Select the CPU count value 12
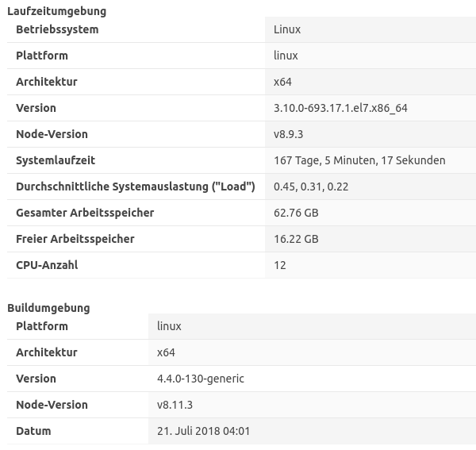Screen dimensions: 476x450 click(x=280, y=265)
